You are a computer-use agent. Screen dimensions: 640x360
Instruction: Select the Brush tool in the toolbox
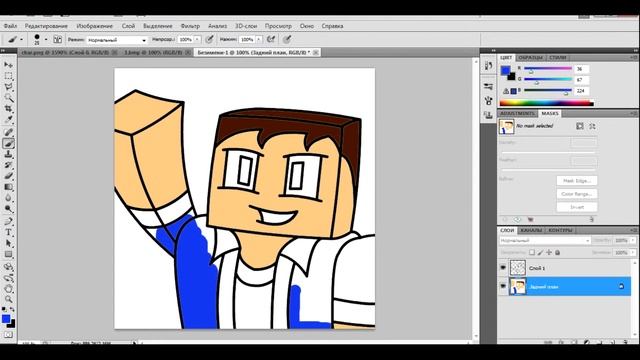[x=8, y=143]
